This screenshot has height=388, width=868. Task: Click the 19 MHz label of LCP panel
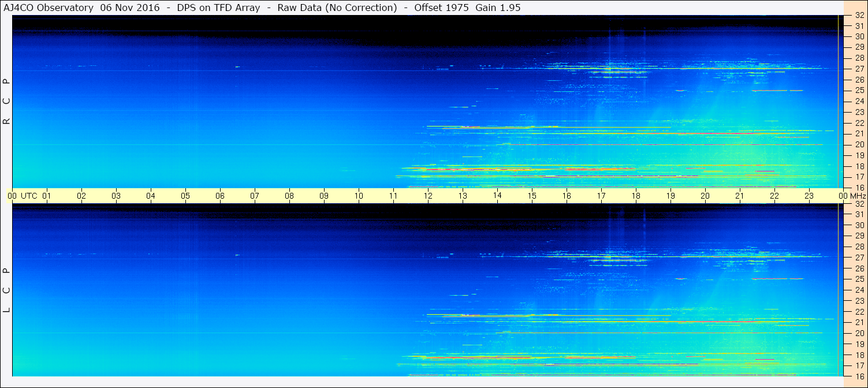coord(859,344)
